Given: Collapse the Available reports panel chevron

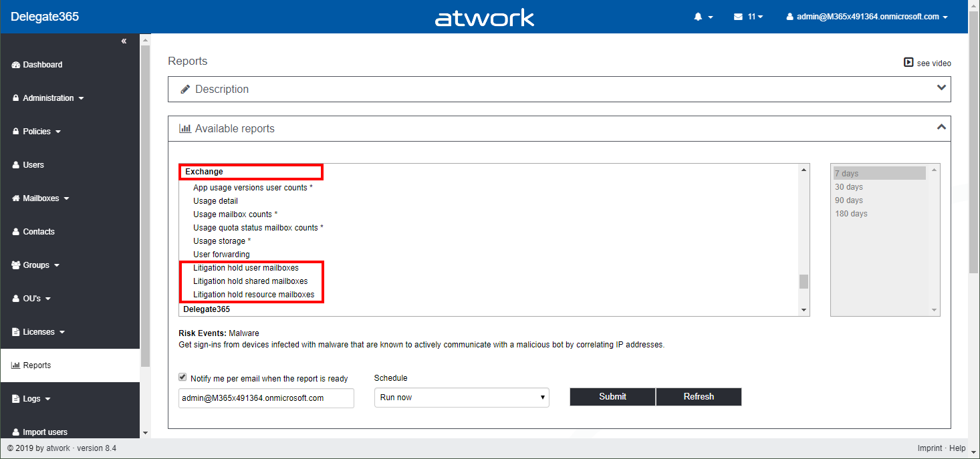Looking at the screenshot, I should click(941, 127).
